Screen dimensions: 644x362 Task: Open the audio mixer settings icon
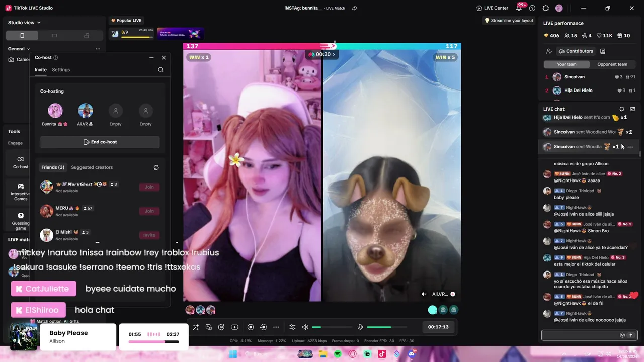(x=292, y=327)
